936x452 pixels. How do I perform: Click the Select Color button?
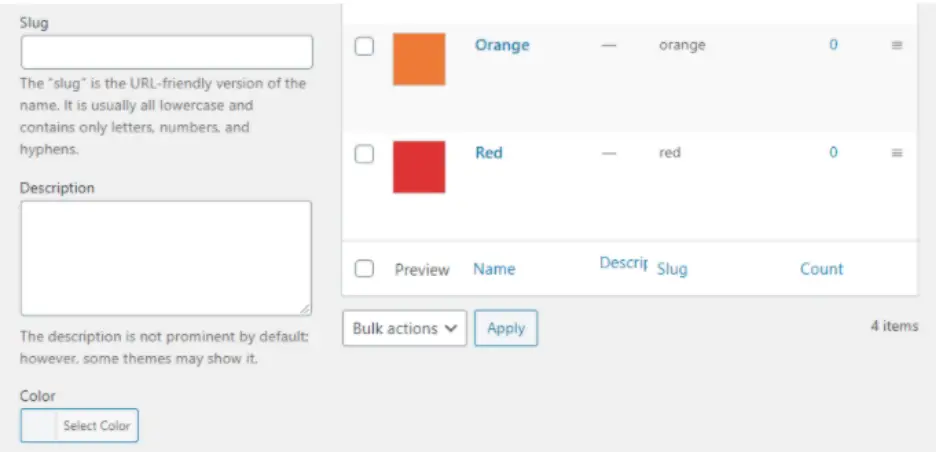click(x=97, y=426)
